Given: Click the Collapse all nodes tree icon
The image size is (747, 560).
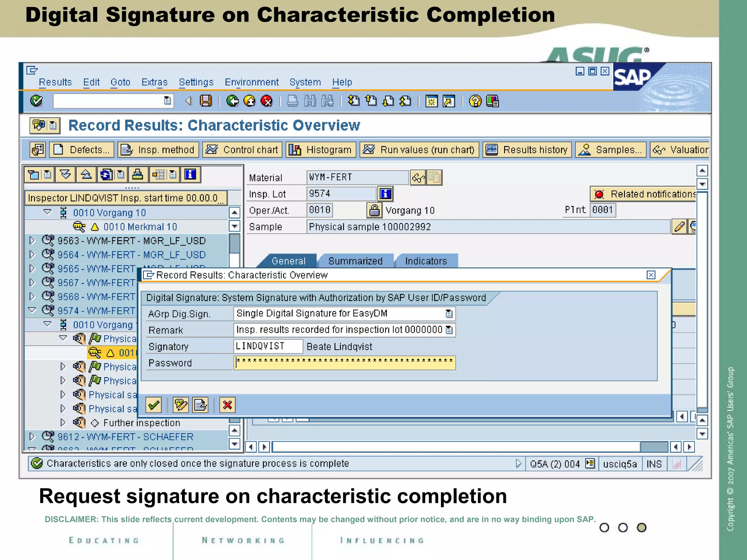Looking at the screenshot, I should pyautogui.click(x=86, y=175).
